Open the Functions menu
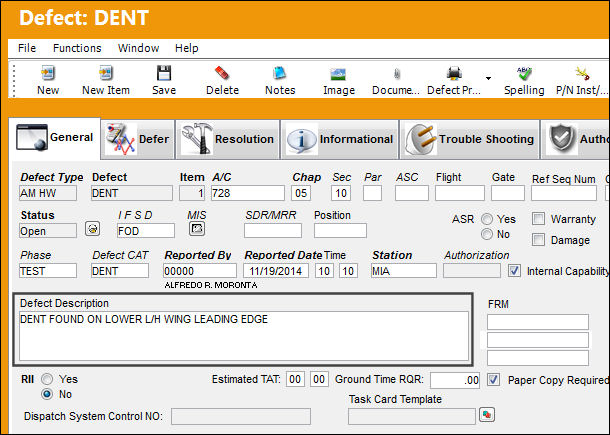The height and width of the screenshot is (435, 610). [x=77, y=48]
